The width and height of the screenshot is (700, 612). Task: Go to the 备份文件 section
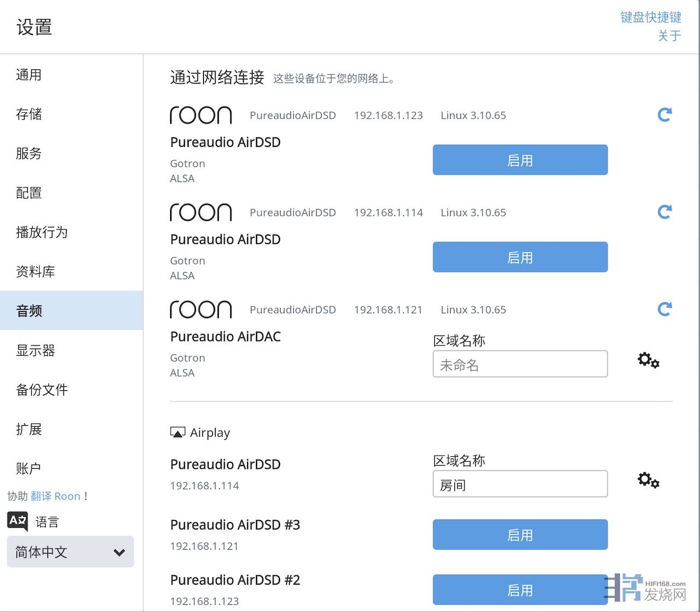42,390
